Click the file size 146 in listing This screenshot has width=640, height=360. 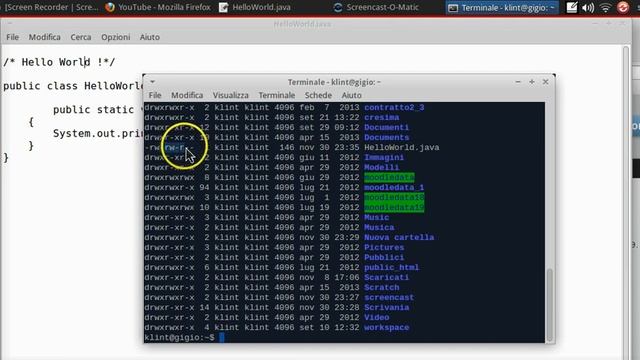click(287, 147)
